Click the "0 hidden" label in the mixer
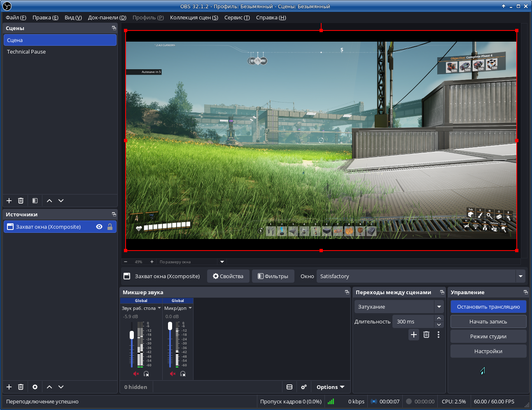The width and height of the screenshot is (532, 410). coord(135,387)
